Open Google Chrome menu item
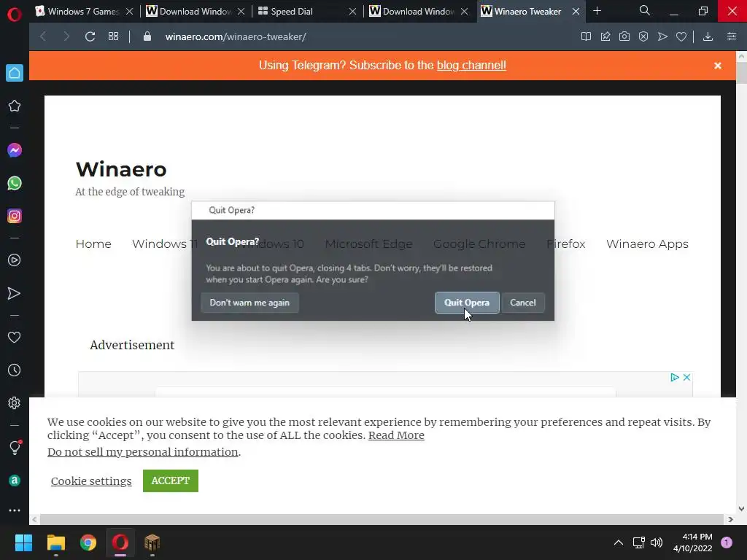The width and height of the screenshot is (747, 560). [479, 244]
